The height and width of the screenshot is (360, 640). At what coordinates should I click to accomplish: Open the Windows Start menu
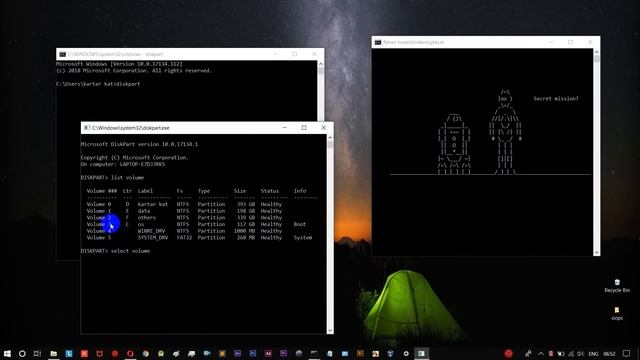(7, 353)
